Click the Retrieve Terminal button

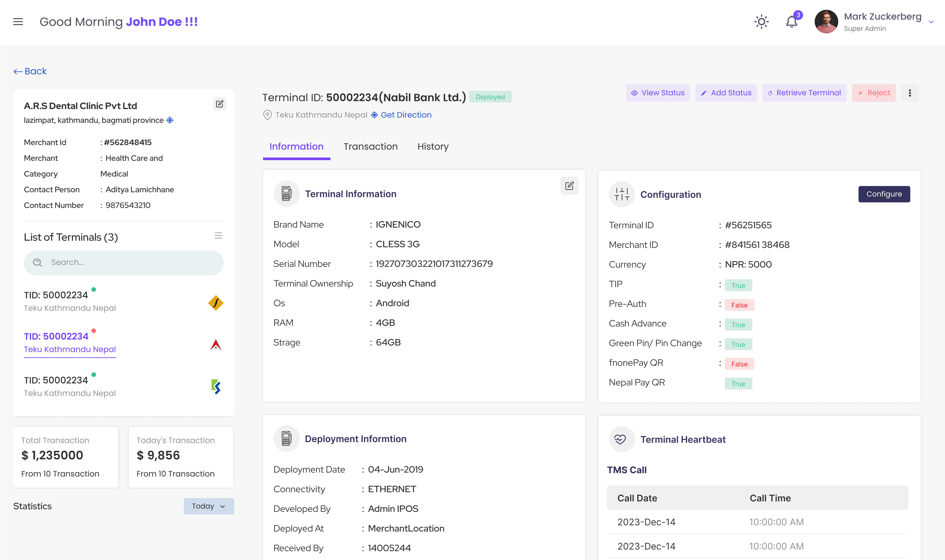pyautogui.click(x=804, y=93)
